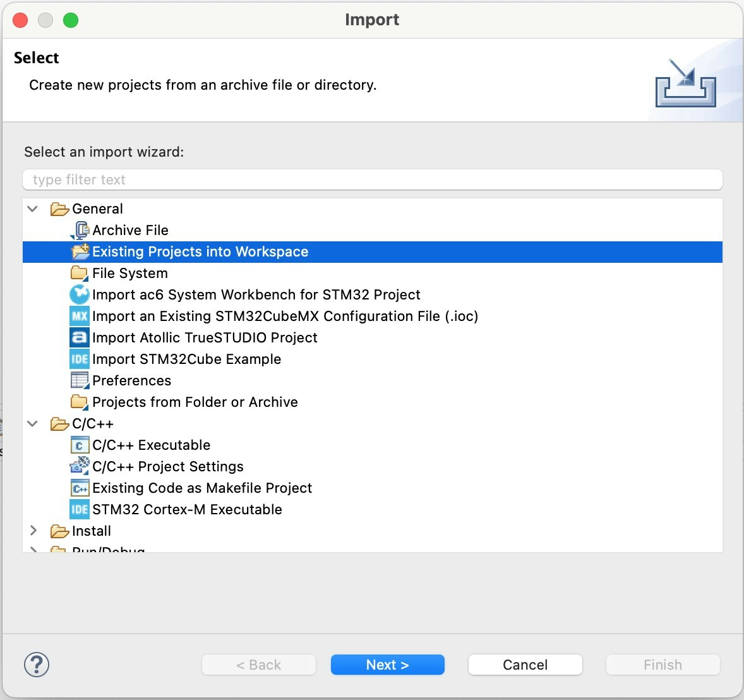744x700 pixels.
Task: Click the Install folder icon
Action: (x=60, y=531)
